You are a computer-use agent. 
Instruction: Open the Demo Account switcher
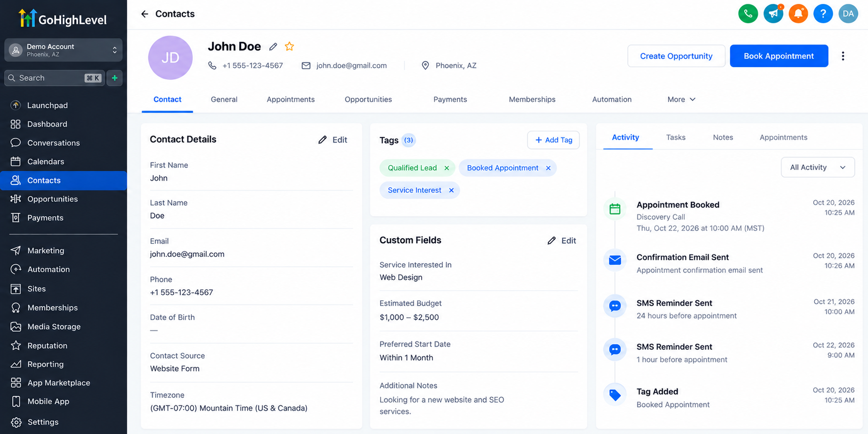pos(64,50)
